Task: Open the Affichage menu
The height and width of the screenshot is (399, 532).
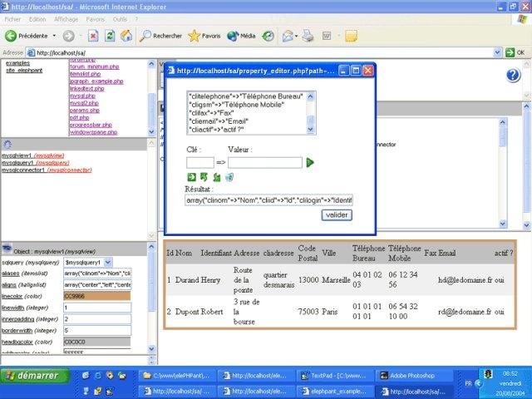Action: (66, 18)
